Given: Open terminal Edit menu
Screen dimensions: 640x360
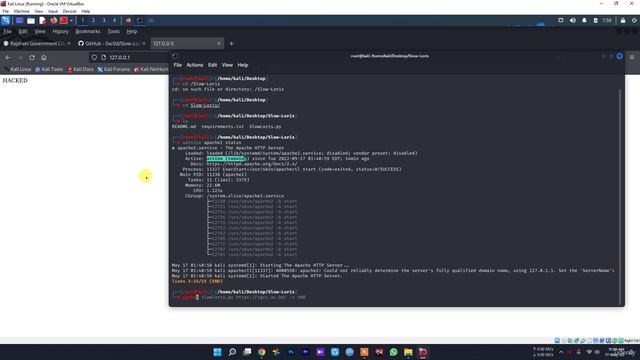Looking at the screenshot, I should pos(212,65).
